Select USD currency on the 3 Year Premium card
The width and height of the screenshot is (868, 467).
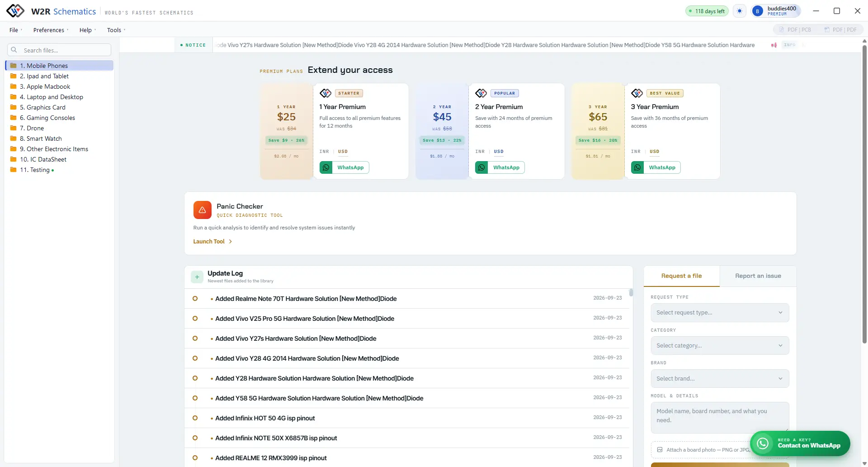tap(655, 152)
